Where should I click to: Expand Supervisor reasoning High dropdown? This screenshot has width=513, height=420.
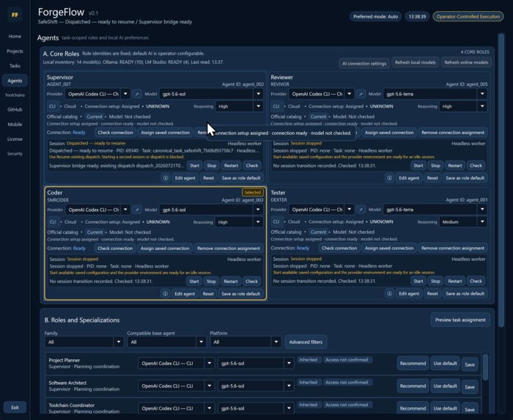258,106
